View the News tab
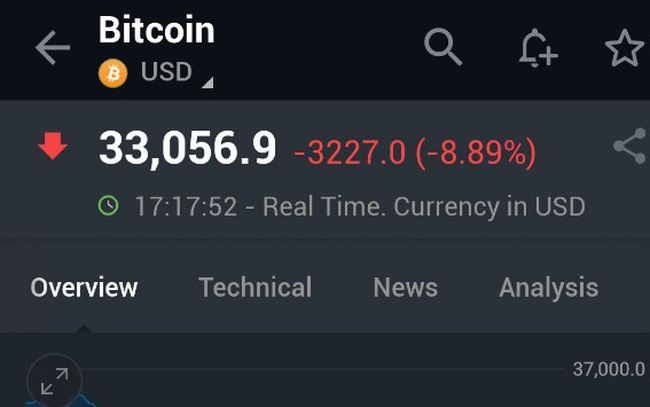Screen dimensions: 650x407 (x=405, y=288)
